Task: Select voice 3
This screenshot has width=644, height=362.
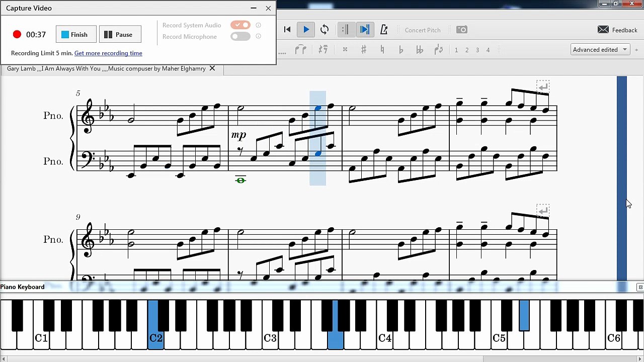Action: (477, 50)
